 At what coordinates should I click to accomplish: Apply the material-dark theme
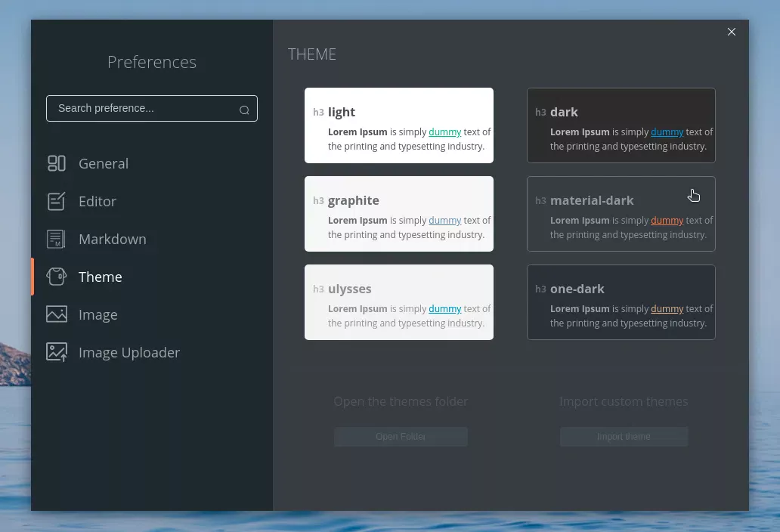621,214
